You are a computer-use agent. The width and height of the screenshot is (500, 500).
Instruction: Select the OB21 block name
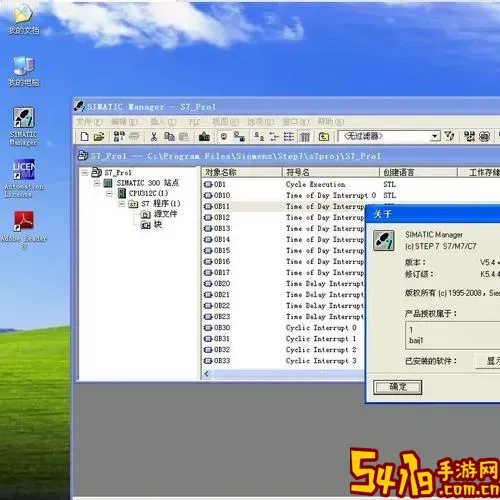point(222,294)
